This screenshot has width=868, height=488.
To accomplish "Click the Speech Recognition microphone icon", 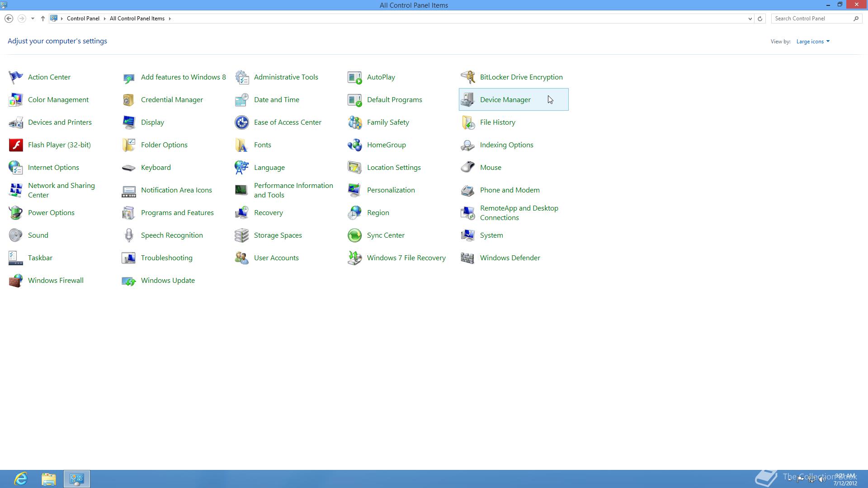I will tap(129, 235).
